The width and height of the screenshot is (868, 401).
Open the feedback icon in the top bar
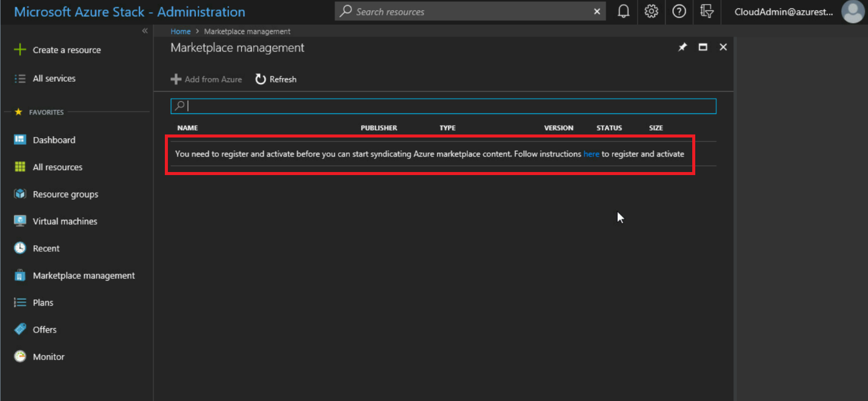click(x=707, y=12)
